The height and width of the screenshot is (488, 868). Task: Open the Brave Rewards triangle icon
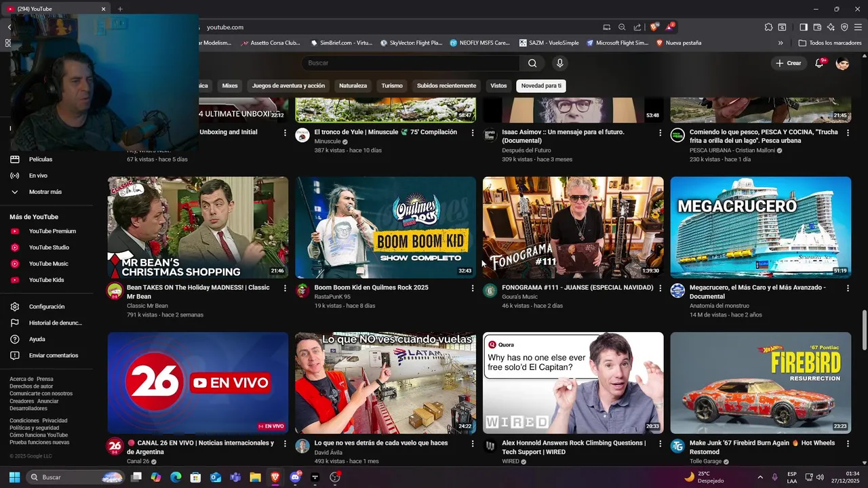pyautogui.click(x=670, y=27)
